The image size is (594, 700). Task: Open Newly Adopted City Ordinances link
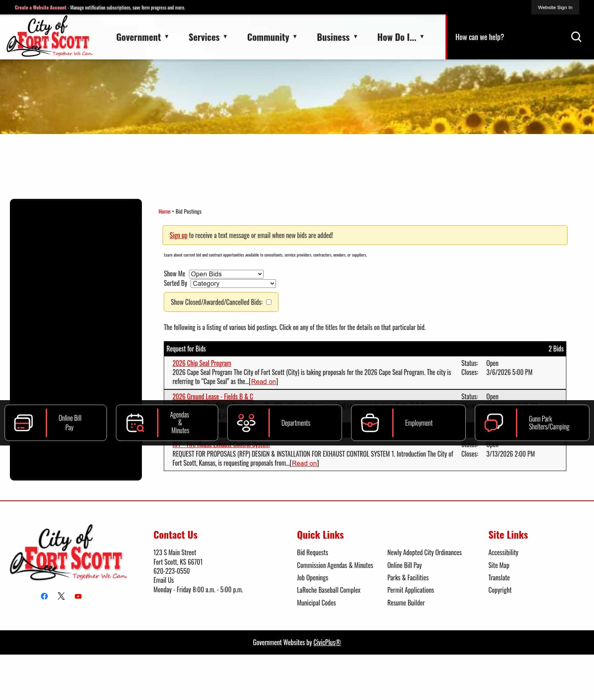coord(424,552)
